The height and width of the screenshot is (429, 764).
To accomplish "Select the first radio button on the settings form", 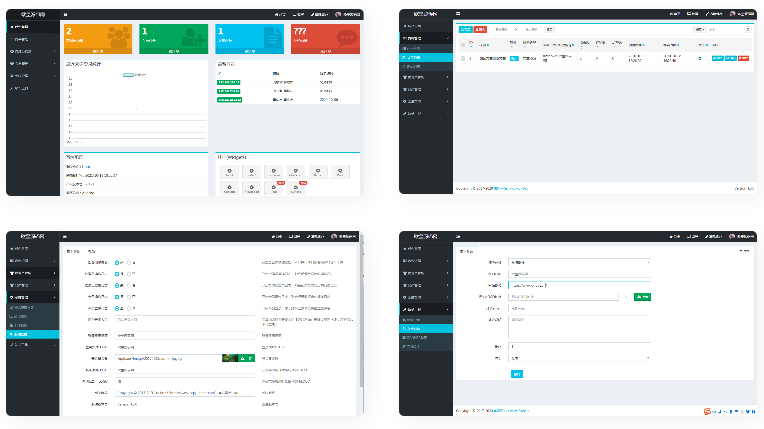I will [x=117, y=262].
